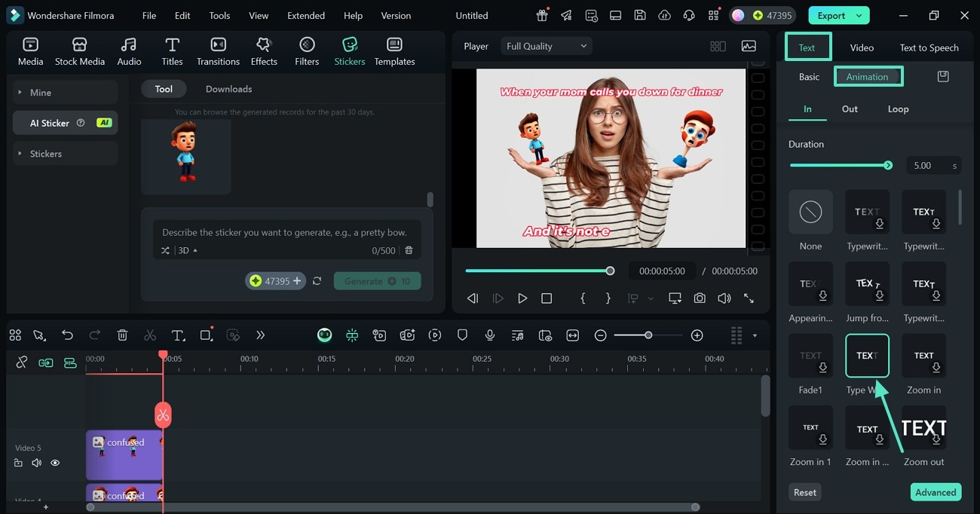Viewport: 980px width, 514px height.
Task: Click the Generate sticker button
Action: [x=378, y=281]
